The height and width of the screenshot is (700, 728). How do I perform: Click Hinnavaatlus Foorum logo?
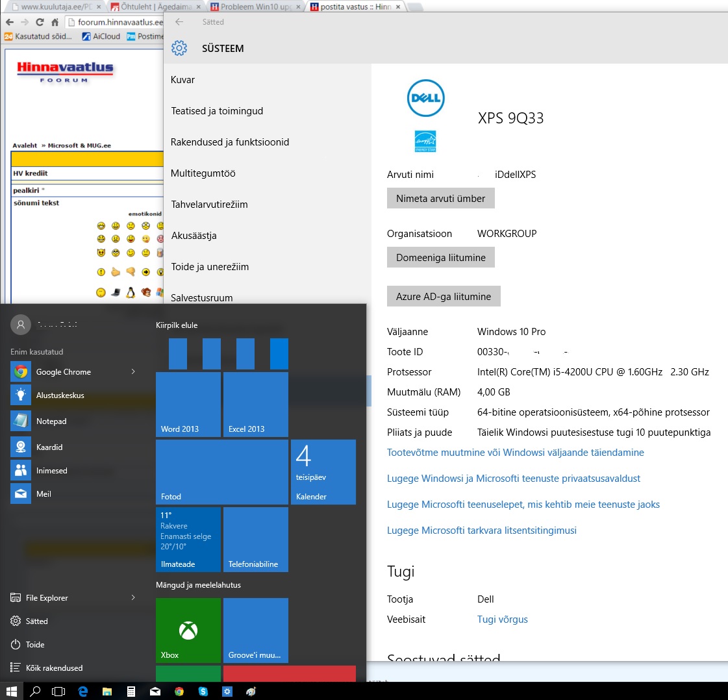coord(64,72)
